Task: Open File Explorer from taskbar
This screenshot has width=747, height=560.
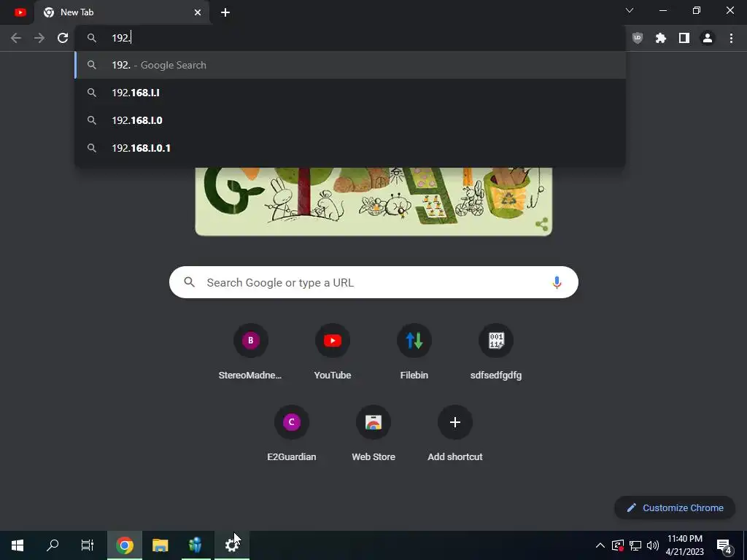Action: point(160,545)
